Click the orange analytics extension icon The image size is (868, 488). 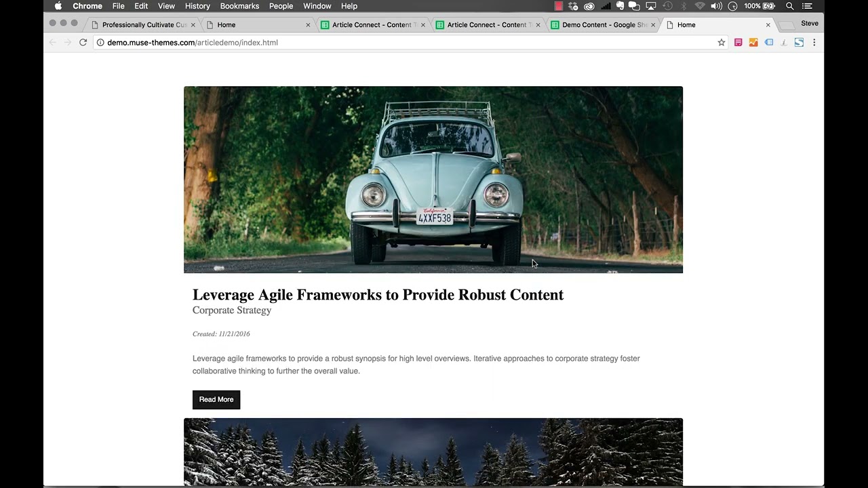(753, 42)
